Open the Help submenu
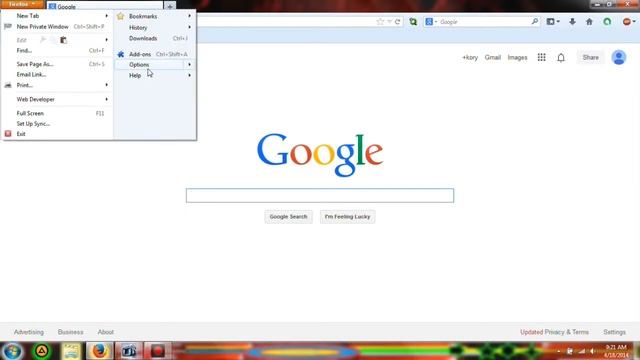 [135, 76]
